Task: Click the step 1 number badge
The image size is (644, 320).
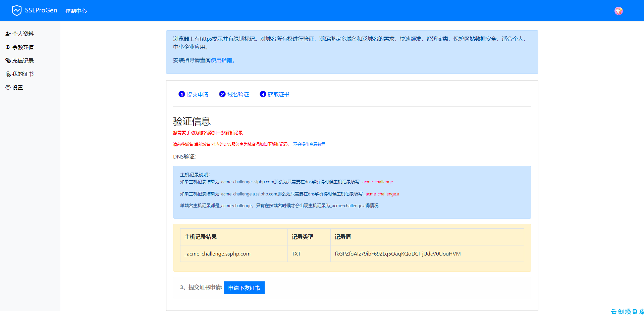Action: pyautogui.click(x=182, y=94)
